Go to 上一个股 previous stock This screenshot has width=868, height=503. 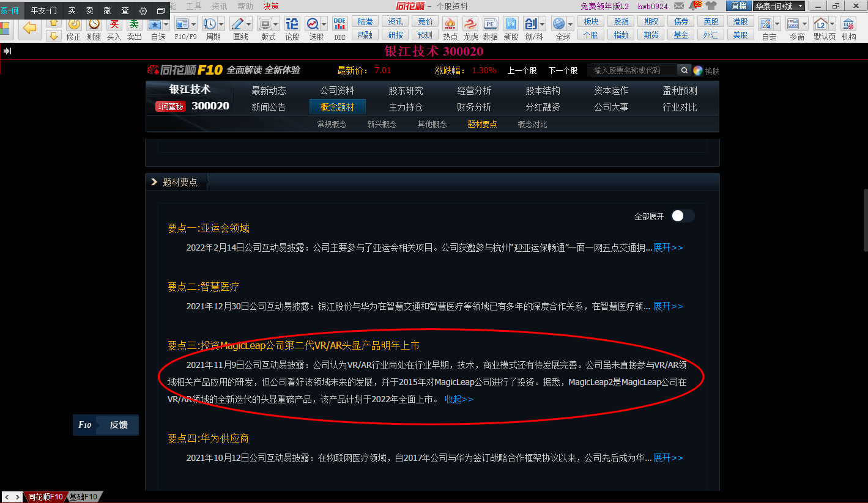[522, 70]
